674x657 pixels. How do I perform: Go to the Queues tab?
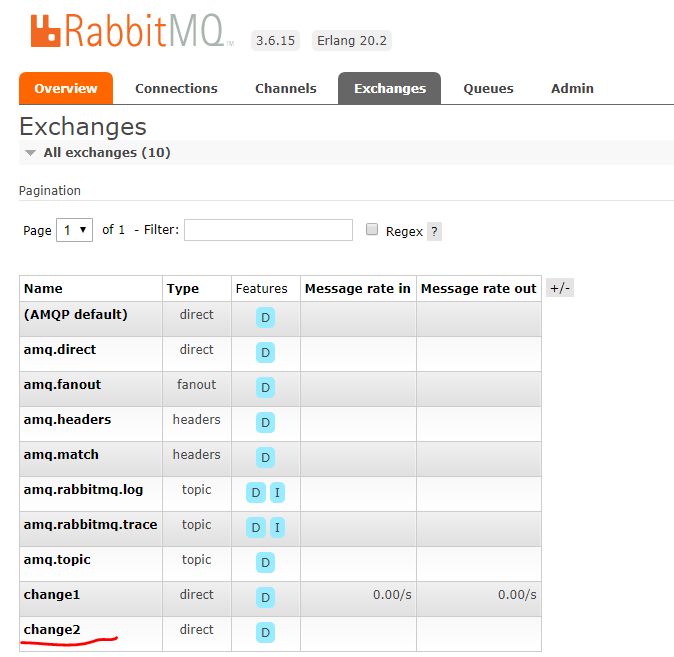click(488, 88)
